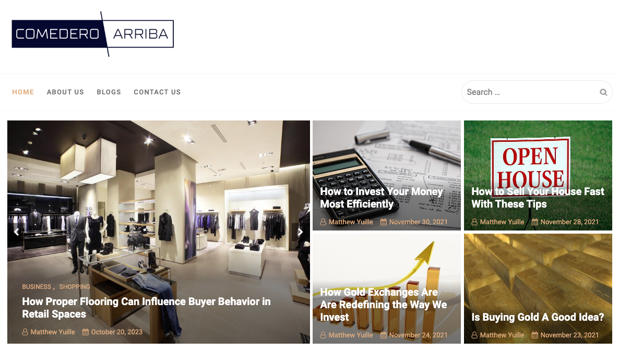This screenshot has width=619, height=364.
Task: Navigate to Blogs menu item
Action: (109, 92)
